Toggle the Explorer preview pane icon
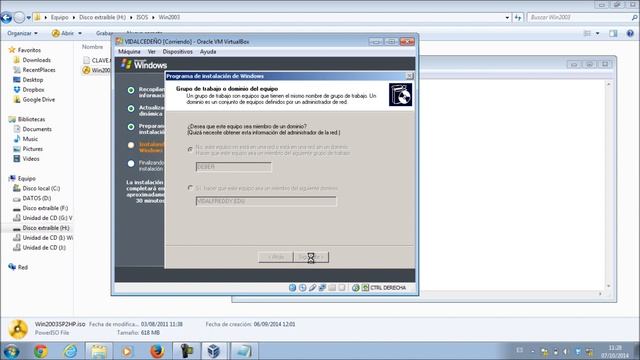The height and width of the screenshot is (360, 640). pos(613,33)
